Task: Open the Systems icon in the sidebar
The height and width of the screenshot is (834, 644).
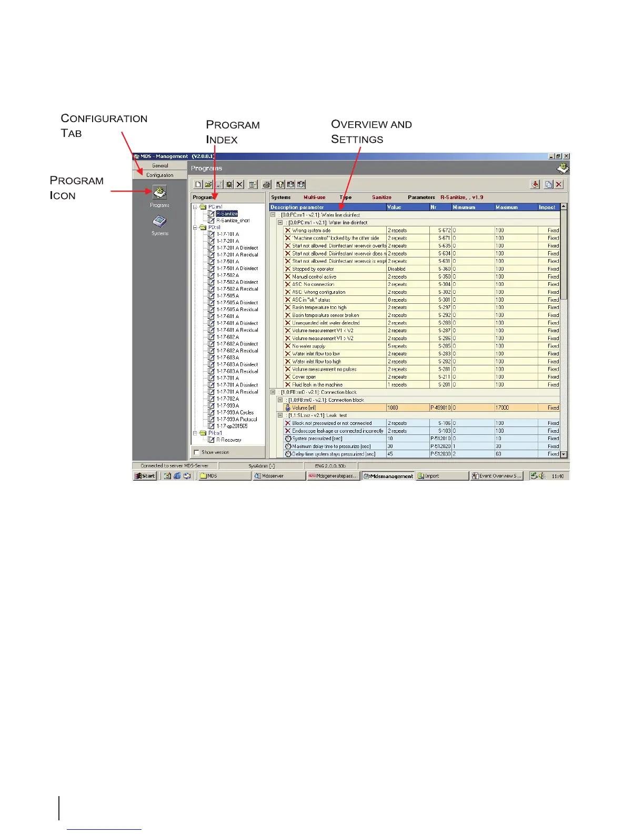Action: 159,221
